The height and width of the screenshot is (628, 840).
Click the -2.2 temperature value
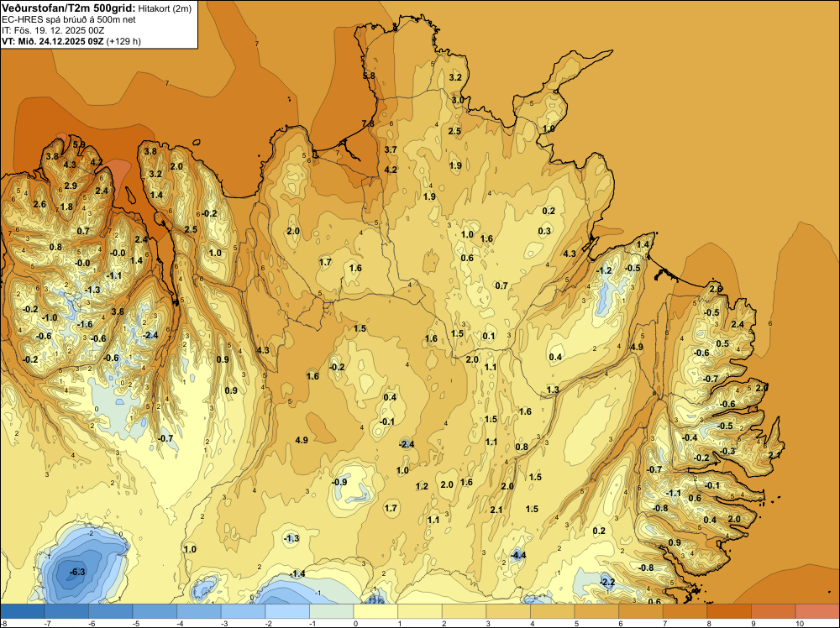tap(607, 582)
